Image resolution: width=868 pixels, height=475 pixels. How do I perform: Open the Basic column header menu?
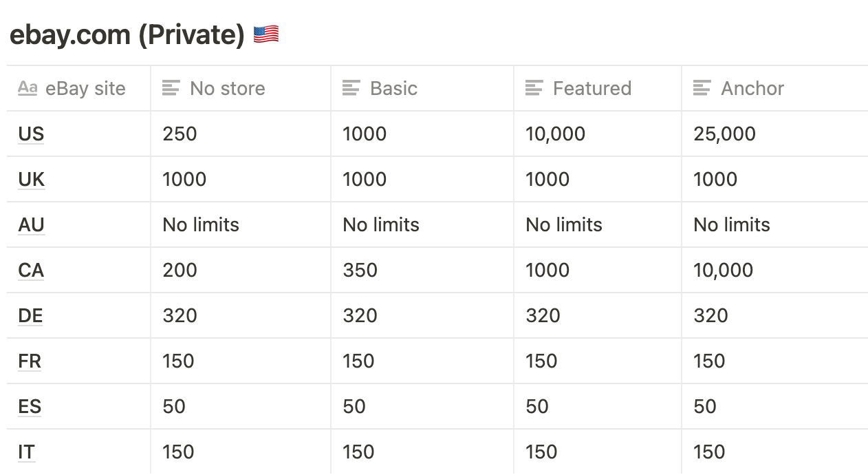[422, 88]
